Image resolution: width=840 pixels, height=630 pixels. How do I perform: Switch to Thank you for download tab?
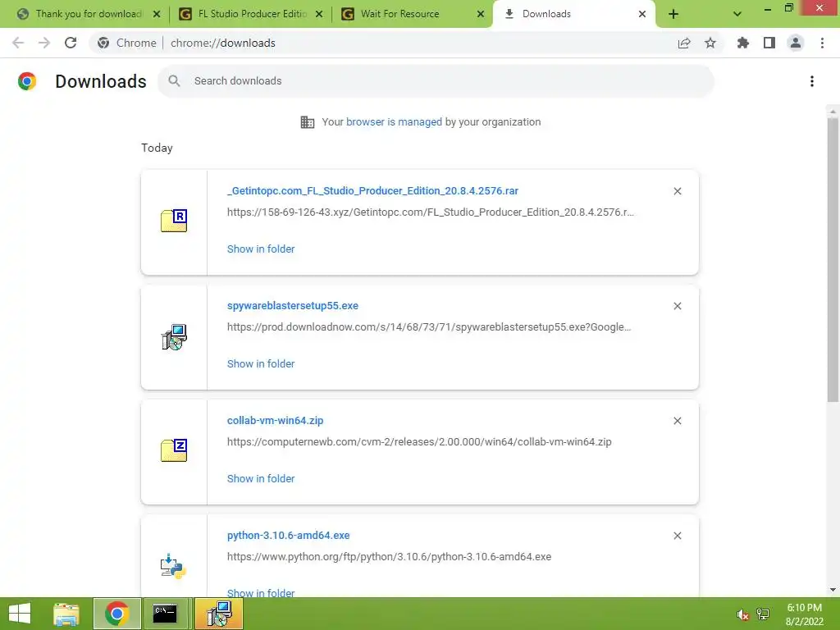[89, 14]
